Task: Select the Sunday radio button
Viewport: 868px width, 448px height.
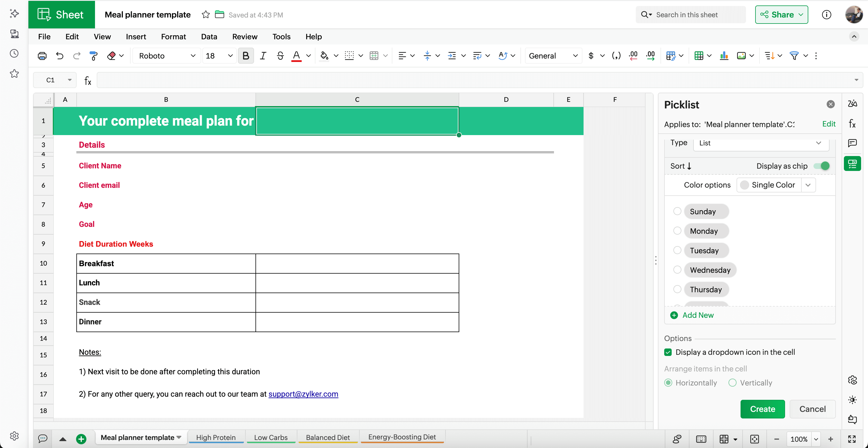Action: (677, 211)
